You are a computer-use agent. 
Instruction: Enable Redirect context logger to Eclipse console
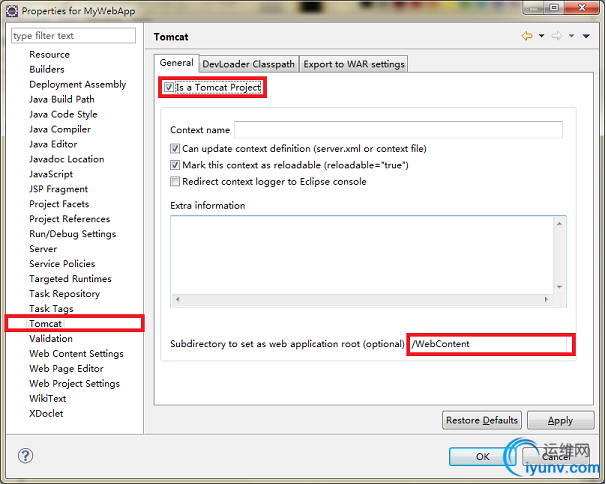coord(175,181)
